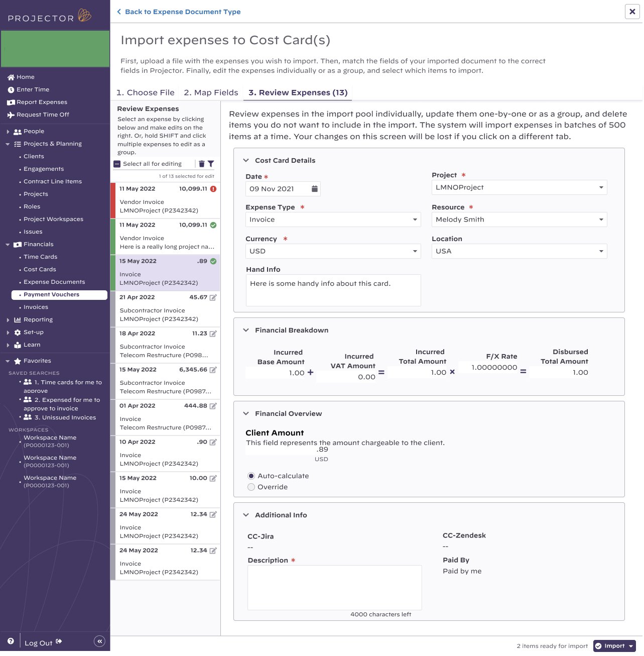This screenshot has width=644, height=656.
Task: Click edit icon on 21 Apr 45.67 expense
Action: point(213,298)
